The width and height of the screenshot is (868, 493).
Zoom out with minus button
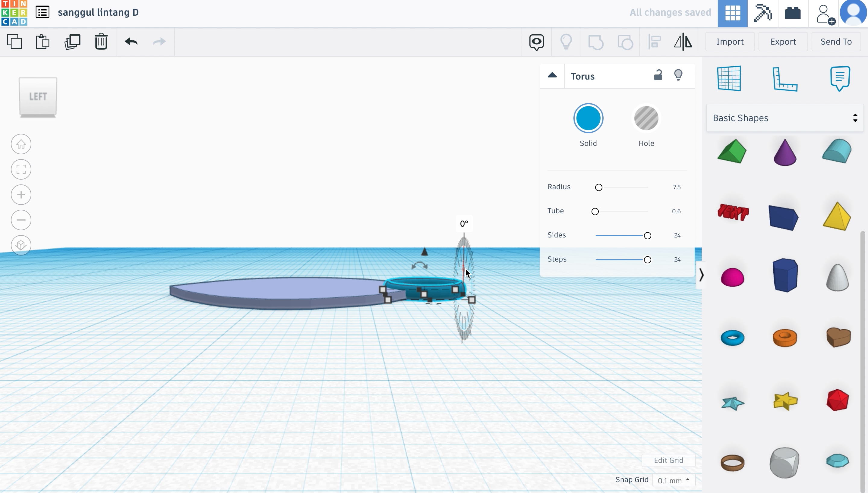point(21,220)
